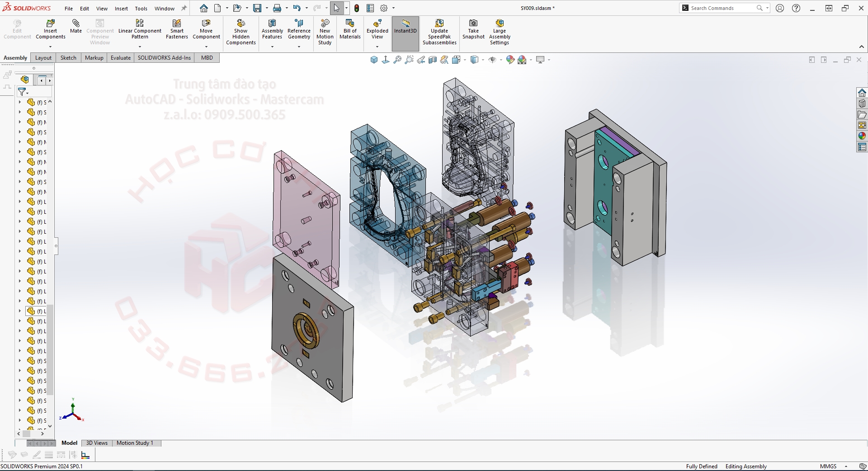The width and height of the screenshot is (868, 471).
Task: Create a New Motion Study
Action: pos(325,32)
